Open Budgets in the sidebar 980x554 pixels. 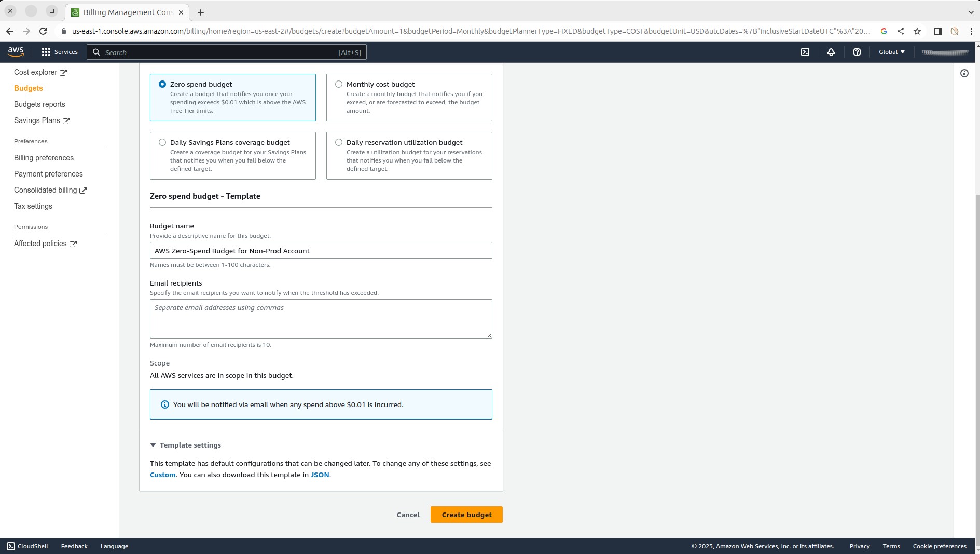coord(29,88)
